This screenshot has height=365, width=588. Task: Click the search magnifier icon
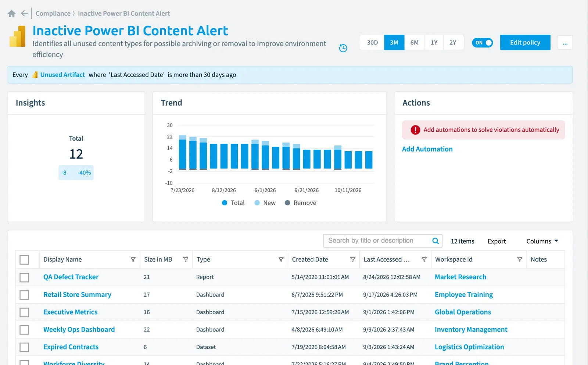[x=435, y=241]
